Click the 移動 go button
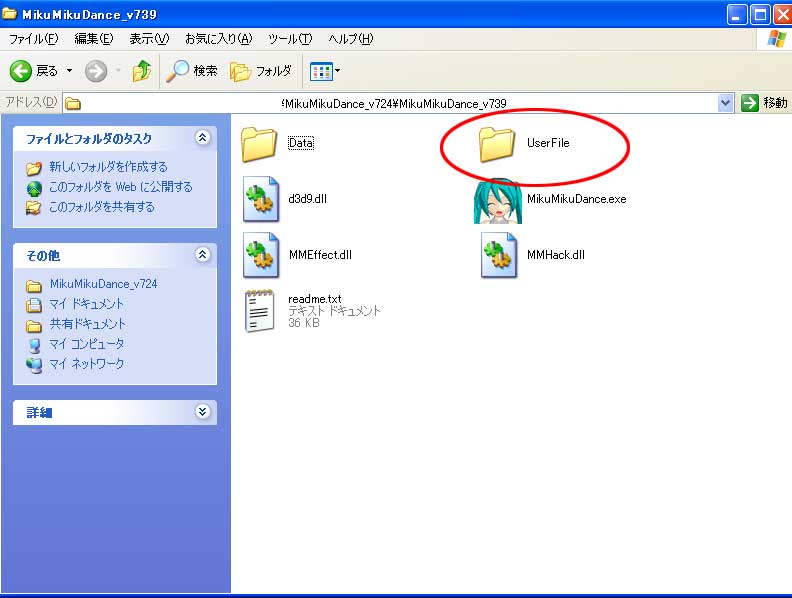 pyautogui.click(x=764, y=103)
